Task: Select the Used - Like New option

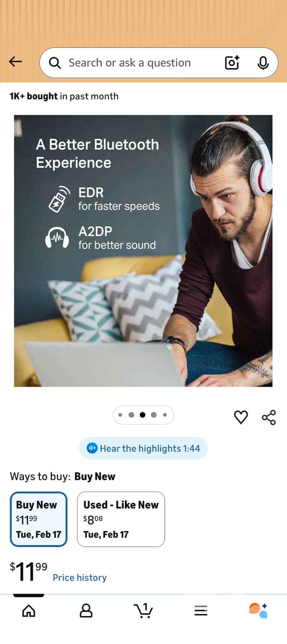Action: click(x=121, y=519)
